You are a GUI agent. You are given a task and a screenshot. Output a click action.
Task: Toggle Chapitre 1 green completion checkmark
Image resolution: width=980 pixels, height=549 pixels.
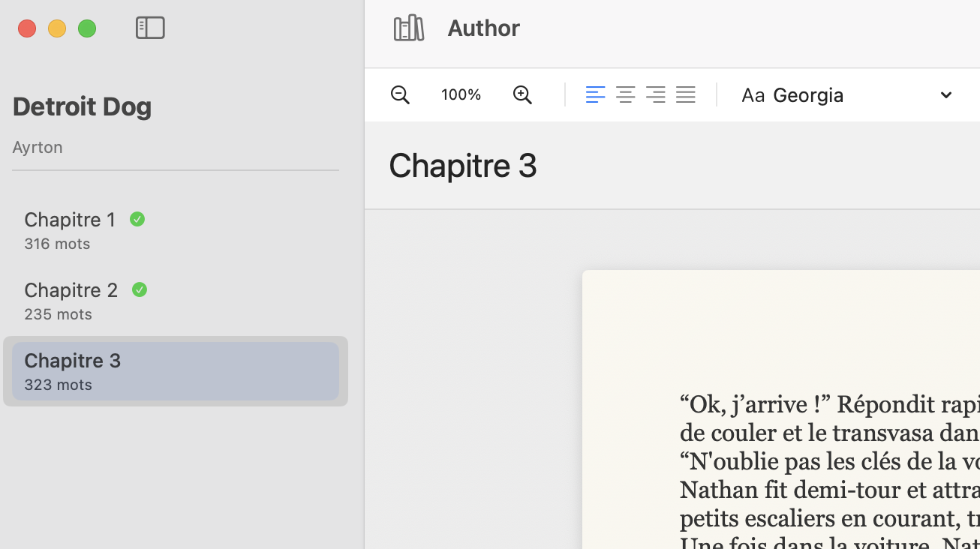[137, 219]
